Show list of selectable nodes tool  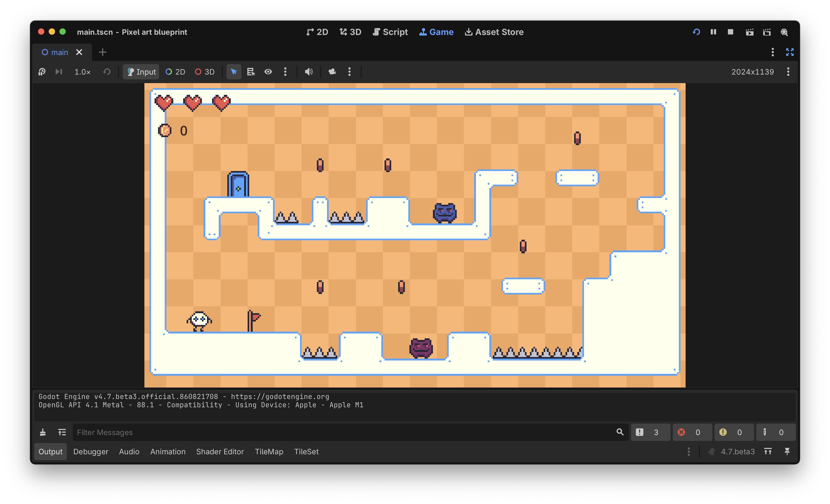pyautogui.click(x=251, y=72)
